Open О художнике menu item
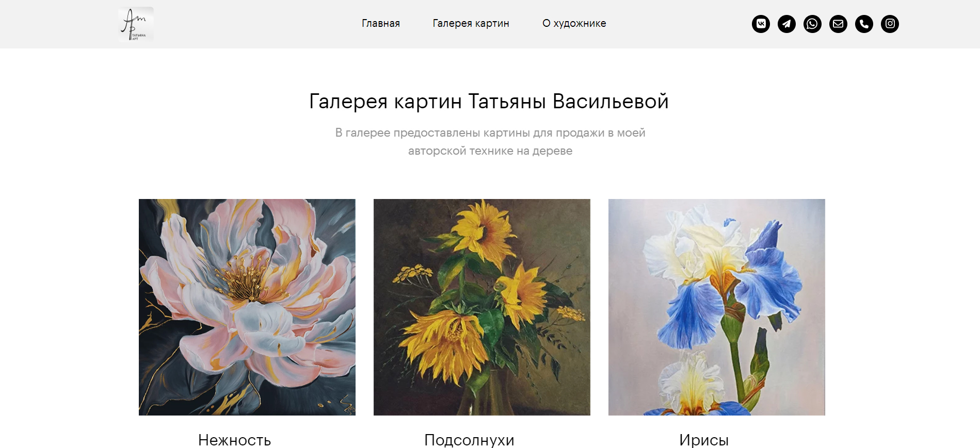The width and height of the screenshot is (980, 448). click(x=574, y=23)
